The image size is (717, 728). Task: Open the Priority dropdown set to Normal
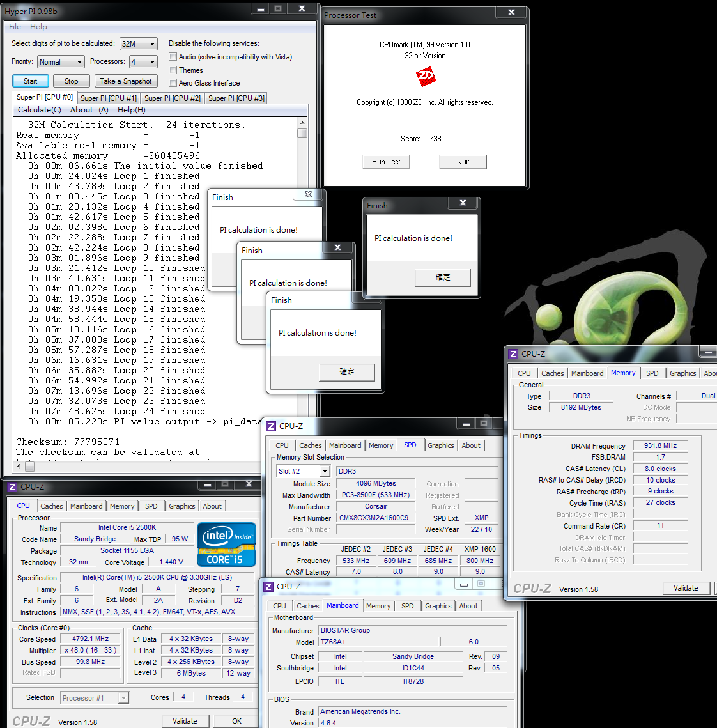60,62
